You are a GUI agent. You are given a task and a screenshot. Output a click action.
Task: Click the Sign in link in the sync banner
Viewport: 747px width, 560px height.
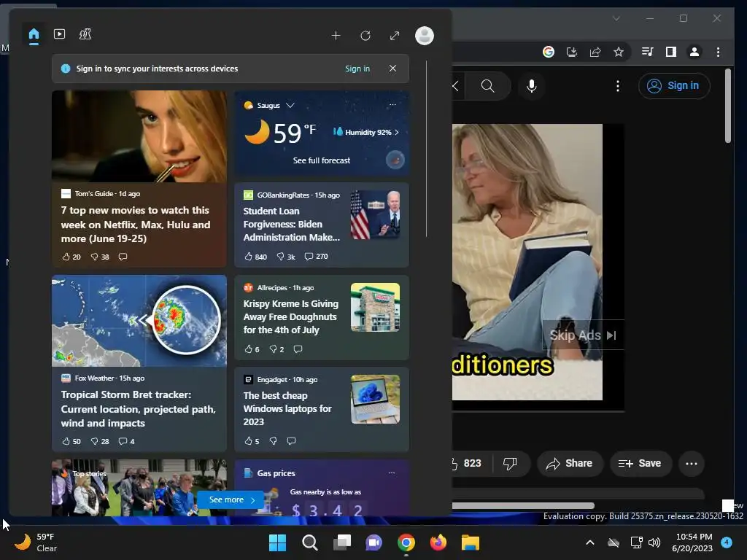point(357,69)
